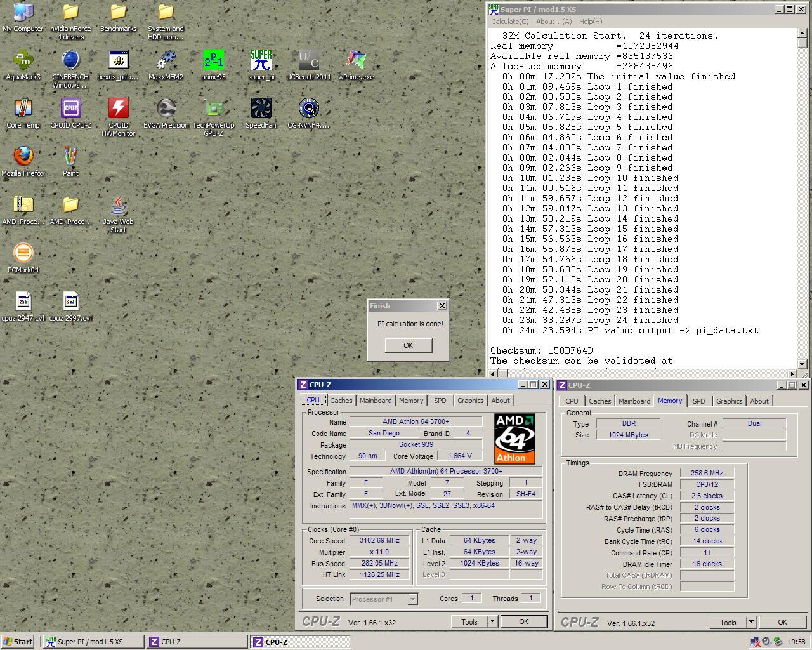
Task: Launch UCBench 2011 shortcut
Action: point(308,65)
